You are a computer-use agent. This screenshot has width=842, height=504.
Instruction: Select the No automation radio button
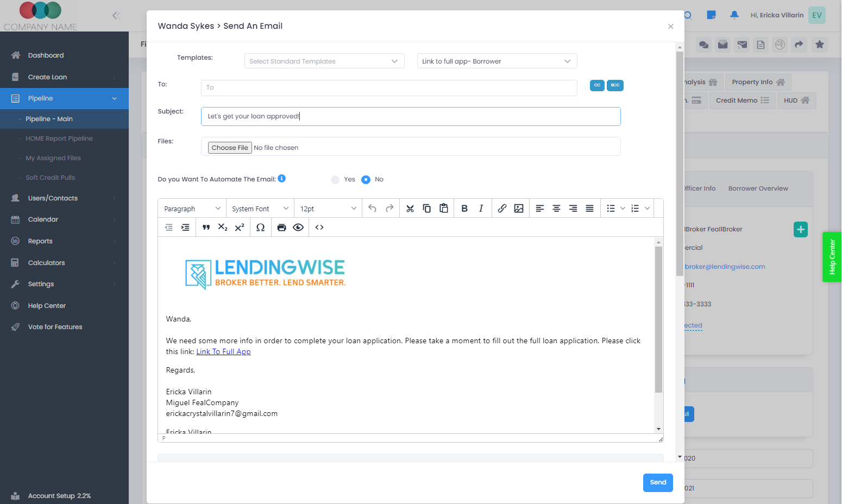click(x=366, y=180)
